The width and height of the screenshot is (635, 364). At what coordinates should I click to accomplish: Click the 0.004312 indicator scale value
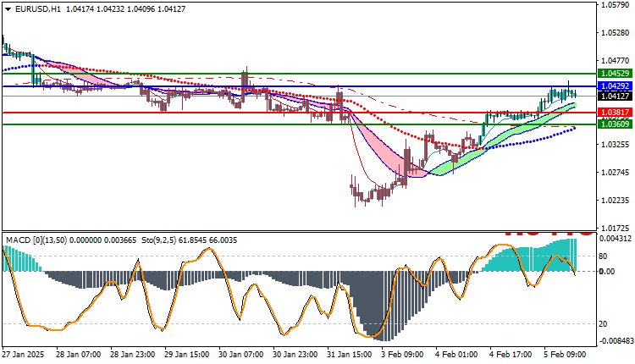pyautogui.click(x=616, y=239)
